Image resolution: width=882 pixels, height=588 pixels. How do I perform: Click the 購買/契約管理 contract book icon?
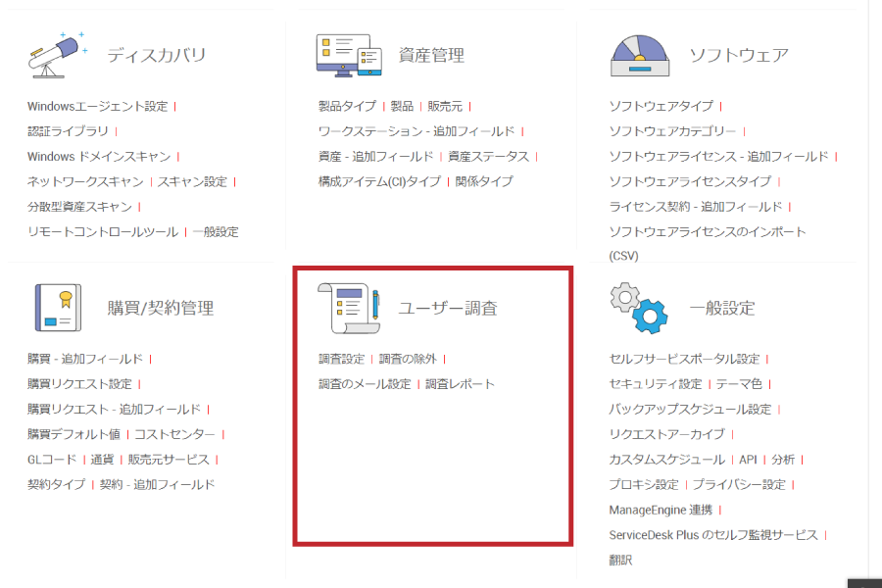59,308
